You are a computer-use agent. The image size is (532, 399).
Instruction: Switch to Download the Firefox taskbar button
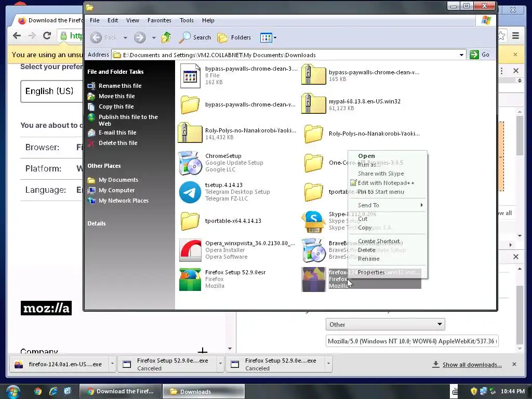pos(120,392)
